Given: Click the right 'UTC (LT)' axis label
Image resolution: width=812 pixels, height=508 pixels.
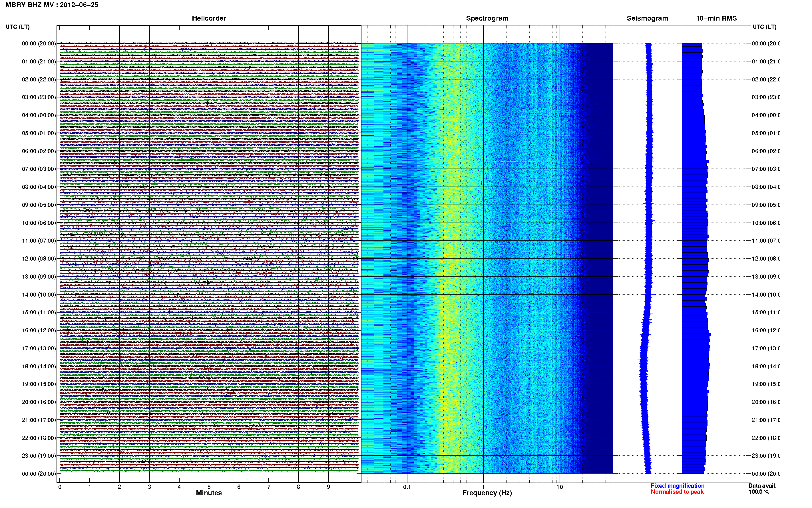Looking at the screenshot, I should pos(764,27).
